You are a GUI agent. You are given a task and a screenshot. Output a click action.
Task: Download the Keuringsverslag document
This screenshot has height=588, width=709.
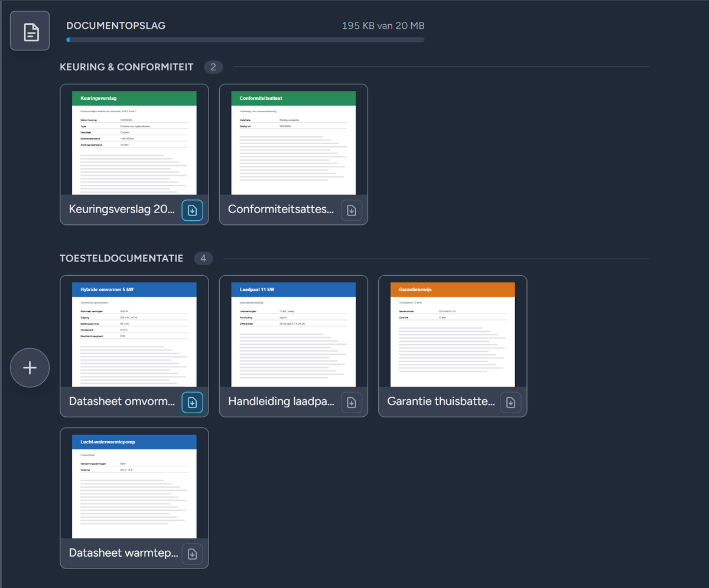point(192,210)
